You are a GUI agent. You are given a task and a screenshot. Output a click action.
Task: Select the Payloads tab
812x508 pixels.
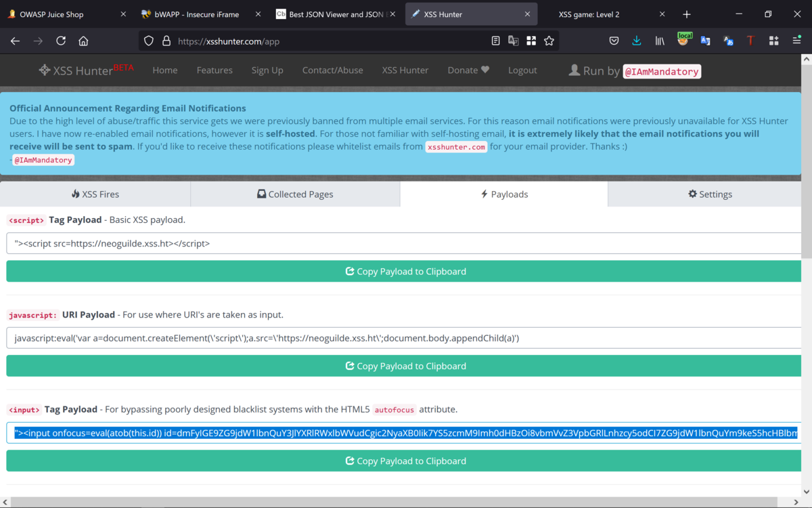pyautogui.click(x=504, y=194)
